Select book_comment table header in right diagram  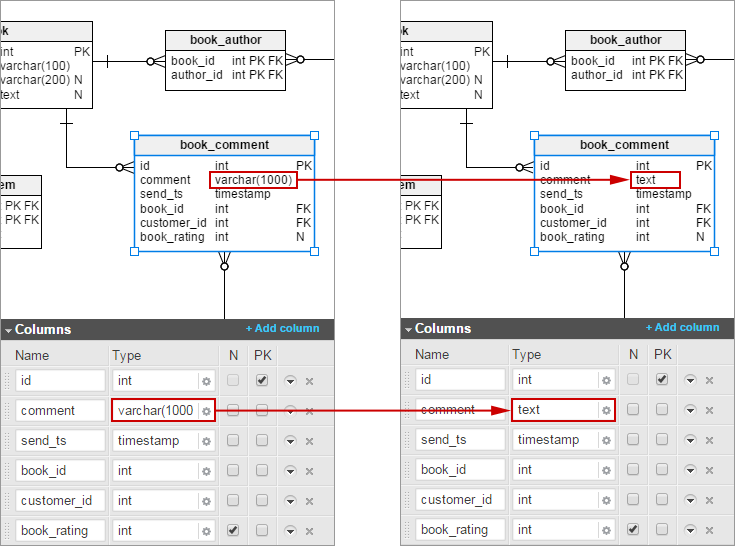point(624,145)
